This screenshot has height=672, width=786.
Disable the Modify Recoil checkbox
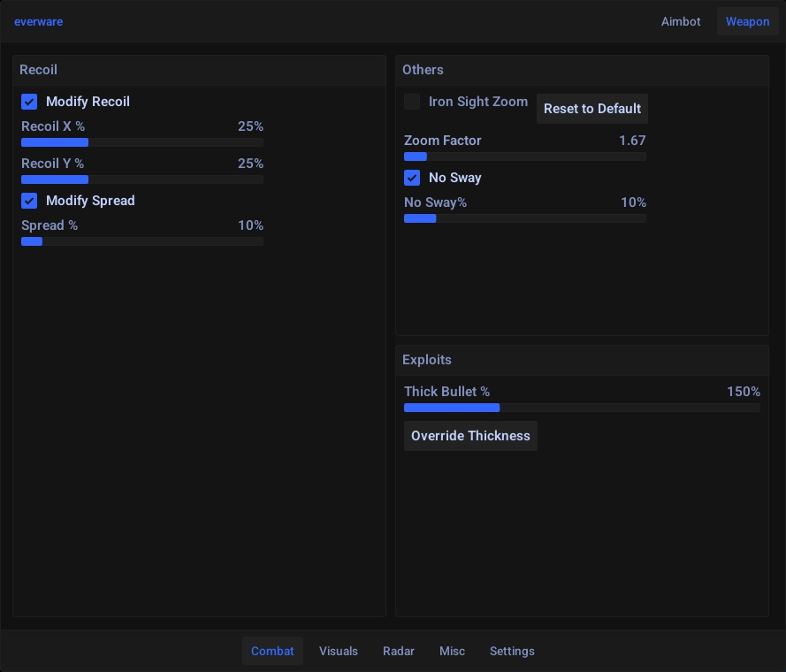[29, 102]
